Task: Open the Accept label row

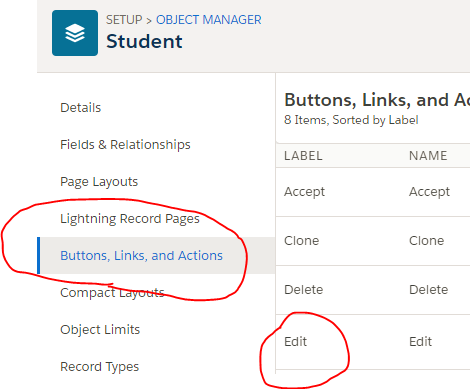Action: pyautogui.click(x=304, y=192)
